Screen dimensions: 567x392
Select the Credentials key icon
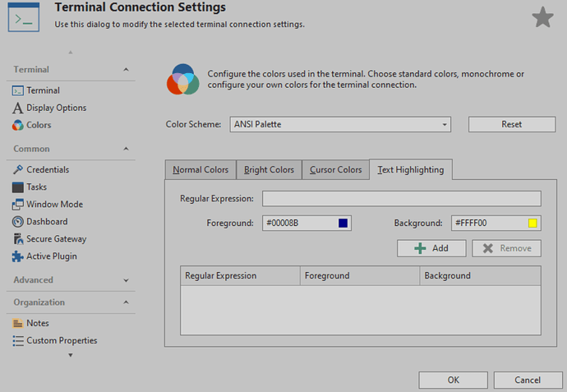click(19, 169)
